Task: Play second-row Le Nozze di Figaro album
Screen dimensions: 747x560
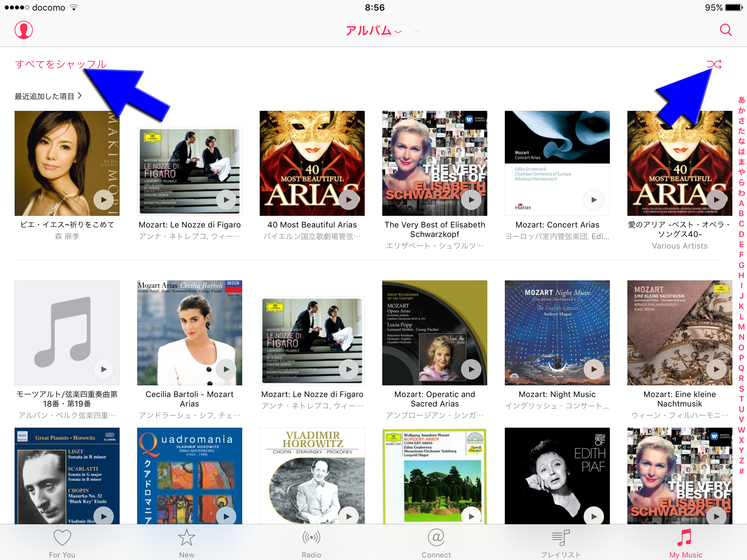Action: pyautogui.click(x=349, y=369)
